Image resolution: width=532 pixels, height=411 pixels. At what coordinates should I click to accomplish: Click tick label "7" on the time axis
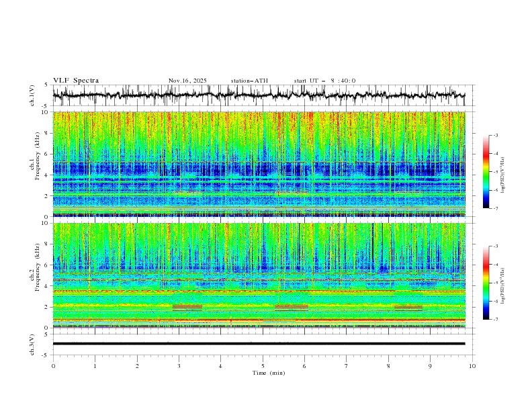(x=347, y=366)
